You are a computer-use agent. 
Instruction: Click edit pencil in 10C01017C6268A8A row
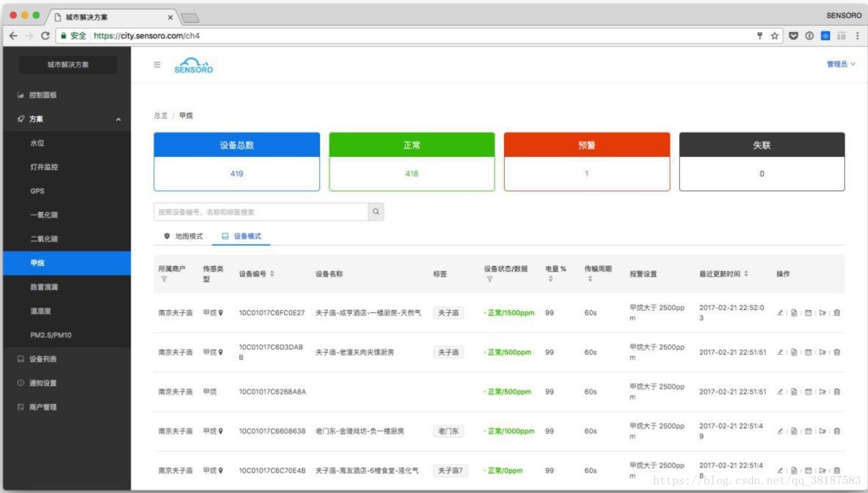pyautogui.click(x=780, y=391)
